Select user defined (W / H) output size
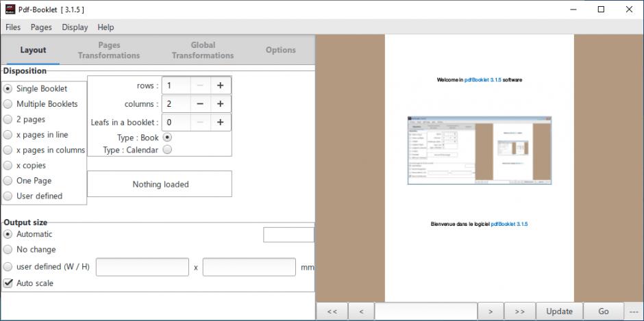This screenshot has height=321, width=644. [x=8, y=267]
